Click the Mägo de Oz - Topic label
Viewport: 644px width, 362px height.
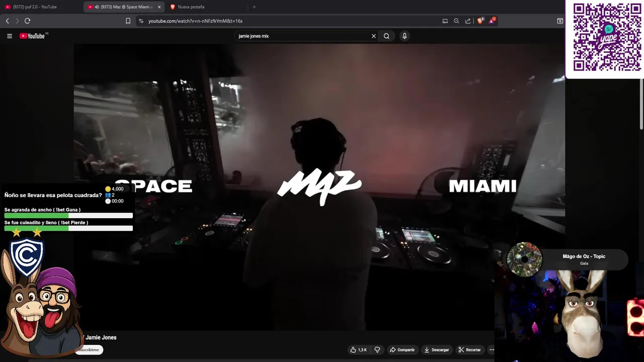[x=584, y=256]
